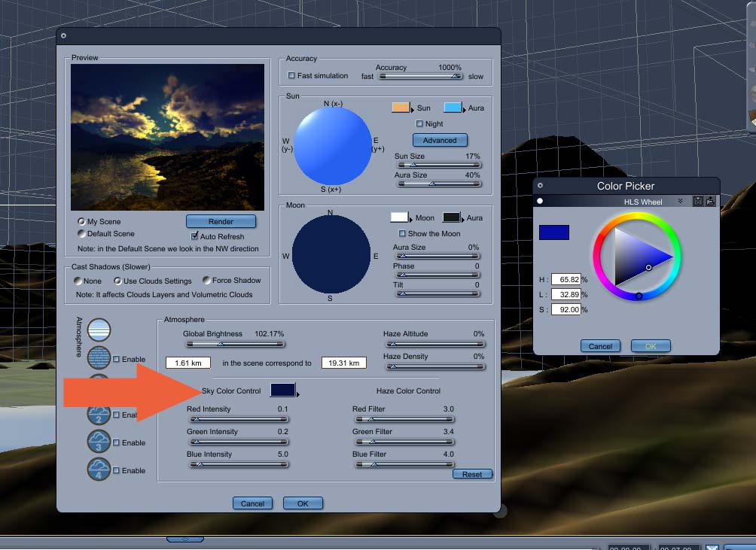Select the cloud layer 4 icon
This screenshot has width=756, height=550.
pos(99,469)
